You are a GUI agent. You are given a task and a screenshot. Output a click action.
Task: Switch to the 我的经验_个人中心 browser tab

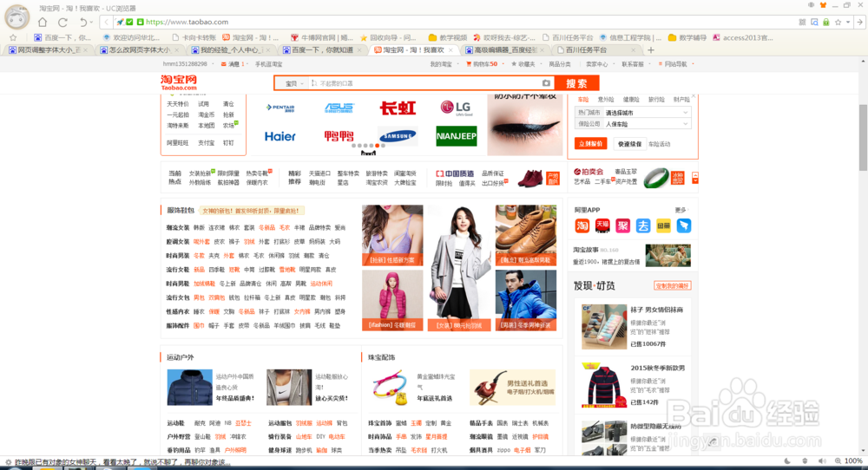231,49
